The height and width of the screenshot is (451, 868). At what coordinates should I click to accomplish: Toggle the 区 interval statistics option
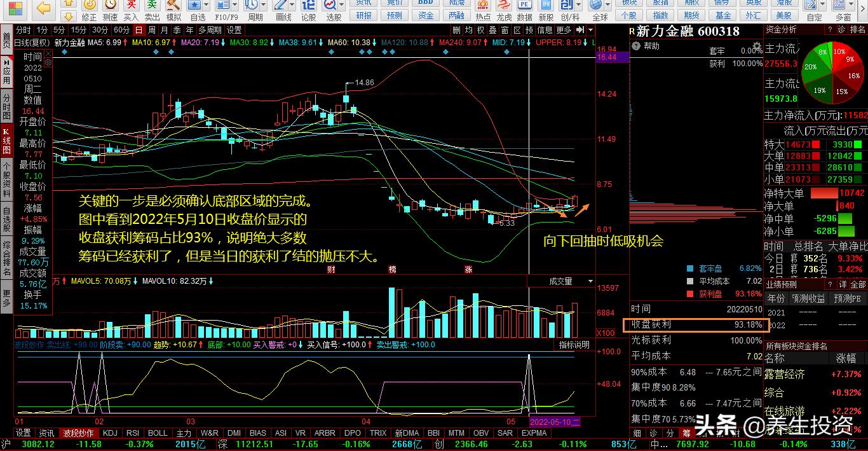coord(517,30)
